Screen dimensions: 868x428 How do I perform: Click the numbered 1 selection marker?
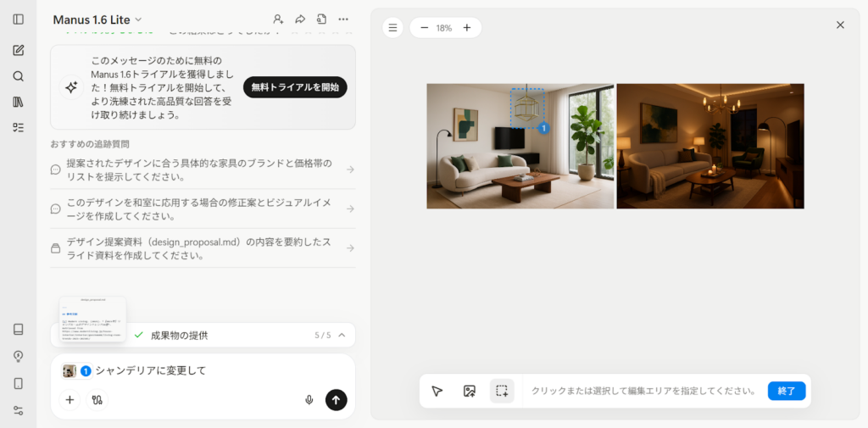pos(543,128)
